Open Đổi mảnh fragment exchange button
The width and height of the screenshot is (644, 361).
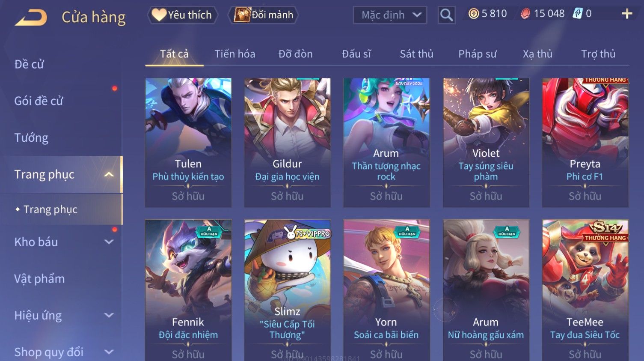point(264,15)
